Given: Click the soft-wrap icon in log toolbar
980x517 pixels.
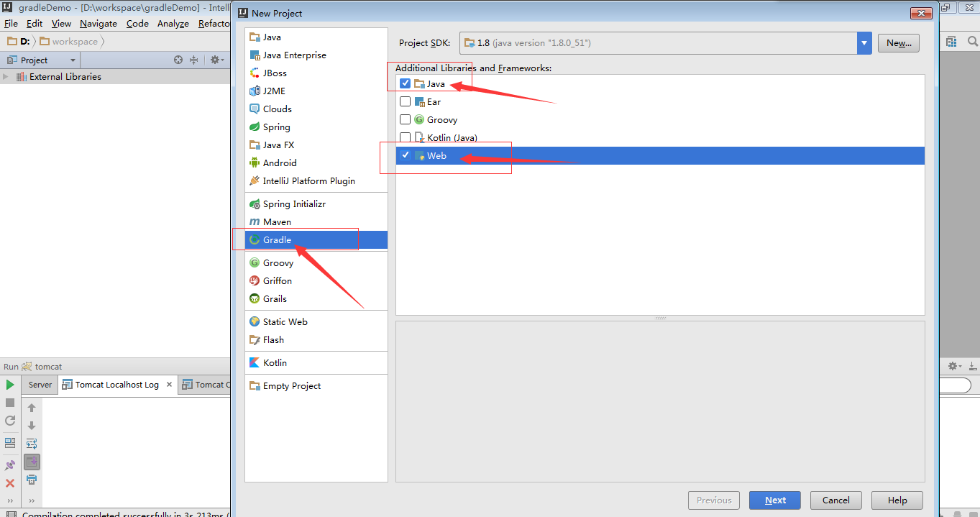Looking at the screenshot, I should click(32, 444).
